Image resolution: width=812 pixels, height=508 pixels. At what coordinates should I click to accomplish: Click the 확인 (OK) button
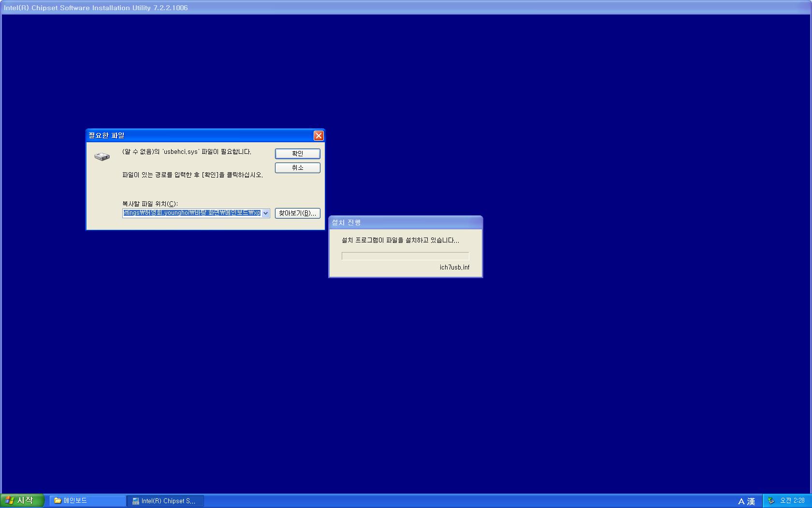(x=297, y=153)
